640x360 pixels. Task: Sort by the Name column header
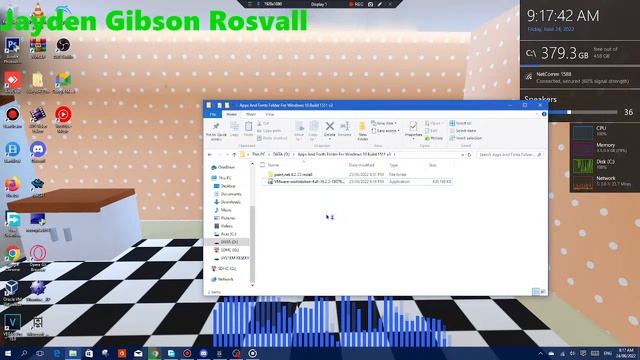273,165
